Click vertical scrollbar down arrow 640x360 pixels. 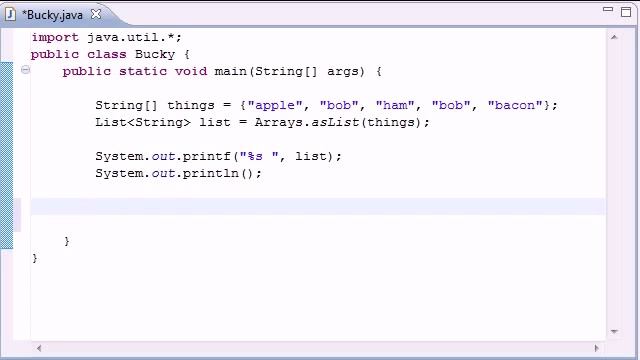coord(614,331)
